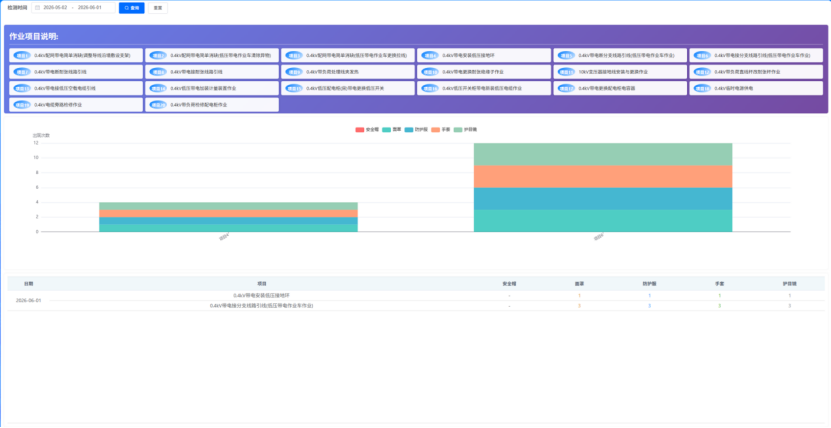The image size is (831, 428).
Task: Select the start date 2026-05-02 field
Action: tap(55, 8)
